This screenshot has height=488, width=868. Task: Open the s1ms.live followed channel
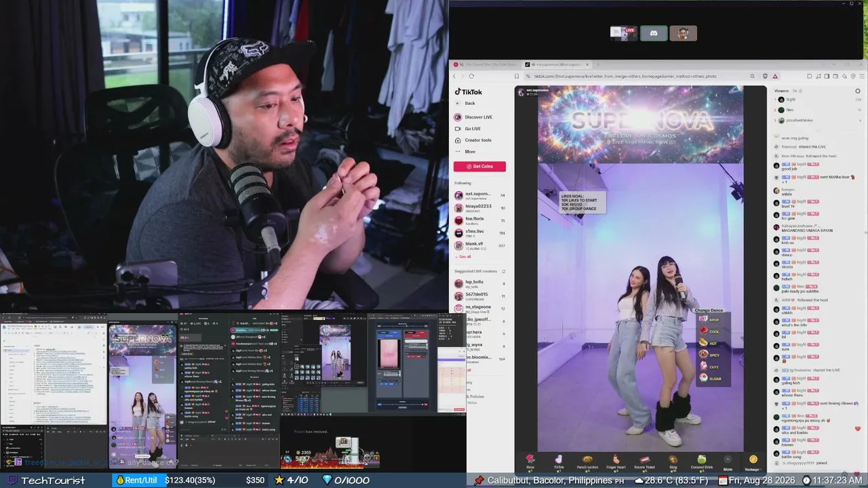click(x=479, y=232)
